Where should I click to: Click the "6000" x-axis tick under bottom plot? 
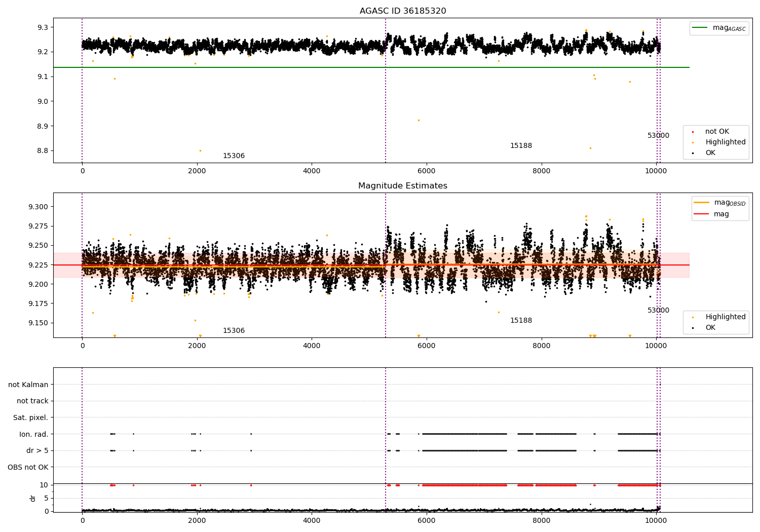tap(427, 521)
